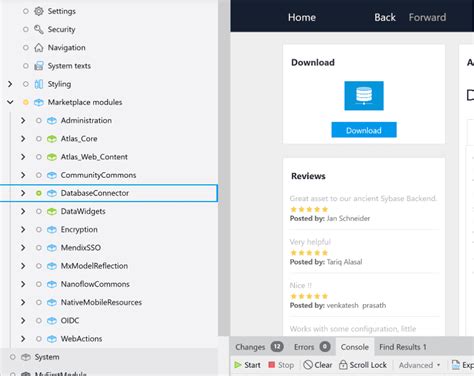Viewport: 474px width, 376px height.
Task: Expand the DatabaseConnector module
Action: coord(23,193)
